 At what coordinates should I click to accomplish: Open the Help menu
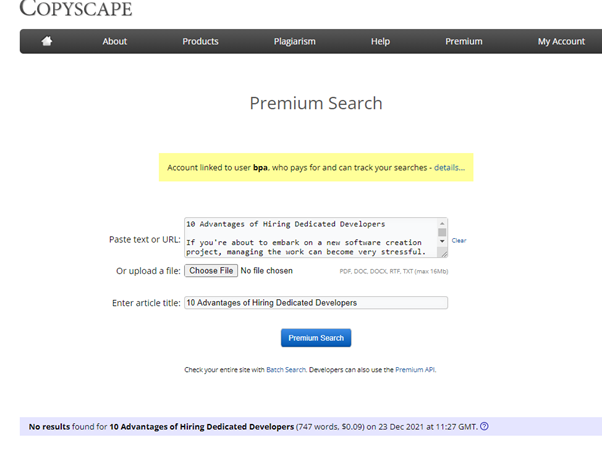point(380,41)
